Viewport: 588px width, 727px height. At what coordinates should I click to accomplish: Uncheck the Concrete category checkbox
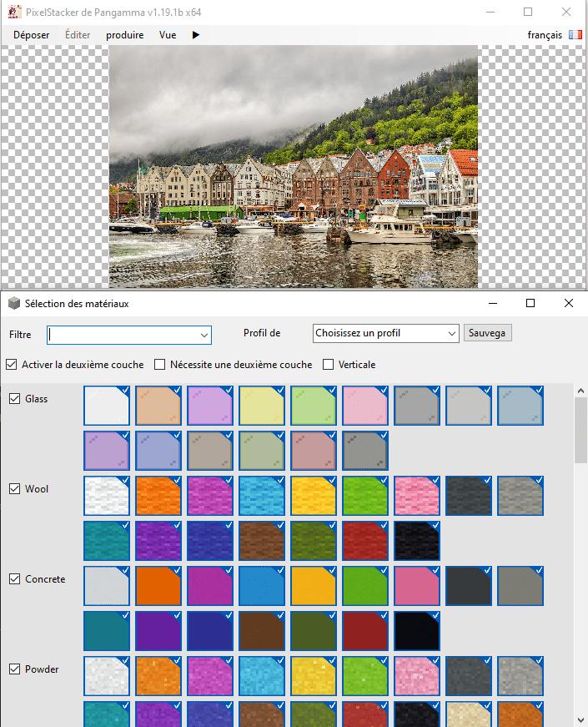[x=14, y=579]
